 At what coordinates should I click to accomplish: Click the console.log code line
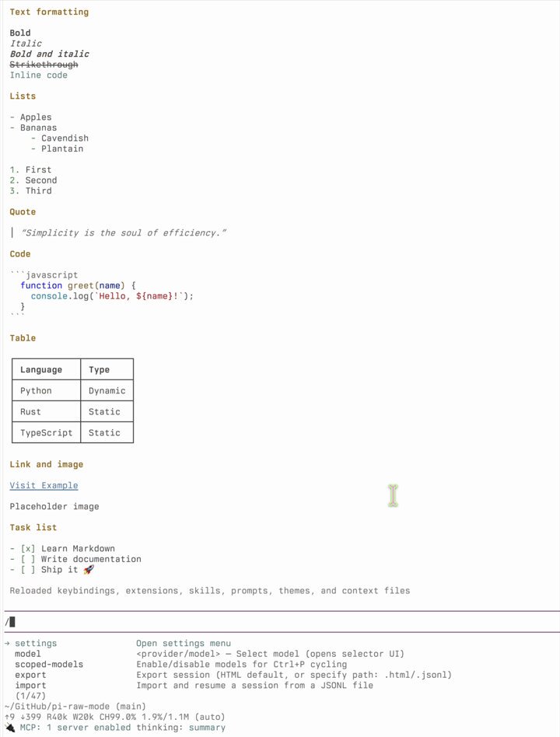point(112,296)
